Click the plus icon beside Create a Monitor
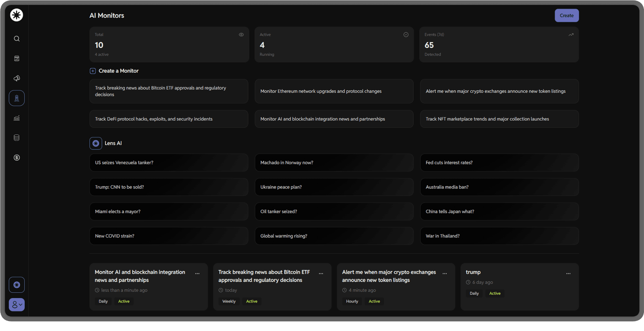The image size is (644, 331). pyautogui.click(x=93, y=71)
